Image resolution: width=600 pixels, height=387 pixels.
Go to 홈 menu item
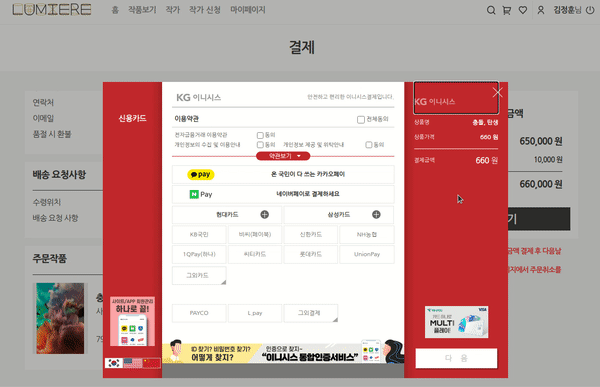point(115,10)
